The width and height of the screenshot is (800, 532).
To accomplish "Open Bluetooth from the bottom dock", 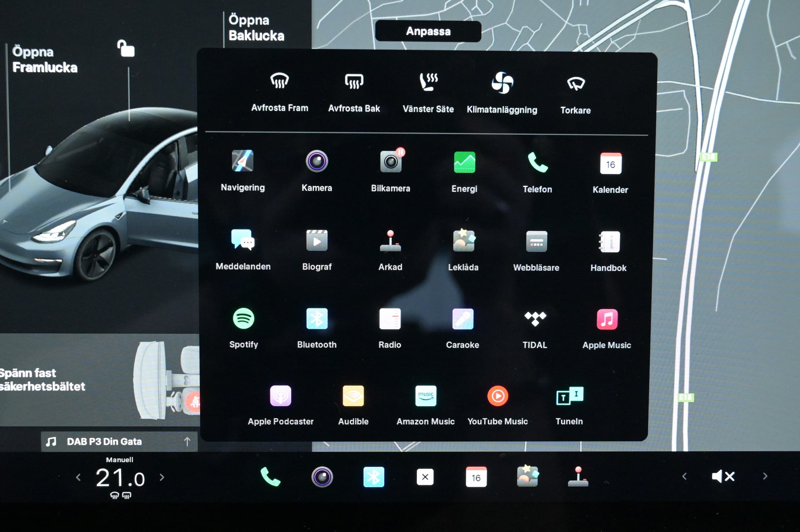I will (374, 477).
